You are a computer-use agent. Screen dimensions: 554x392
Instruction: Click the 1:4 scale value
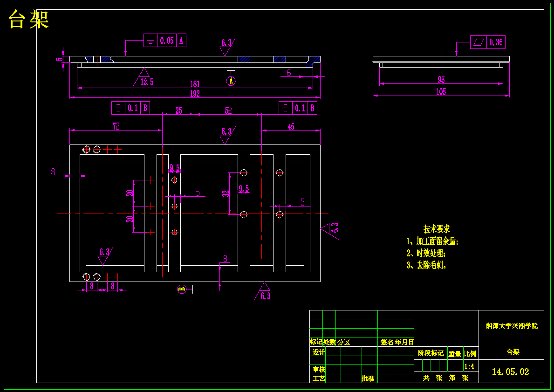click(x=469, y=366)
